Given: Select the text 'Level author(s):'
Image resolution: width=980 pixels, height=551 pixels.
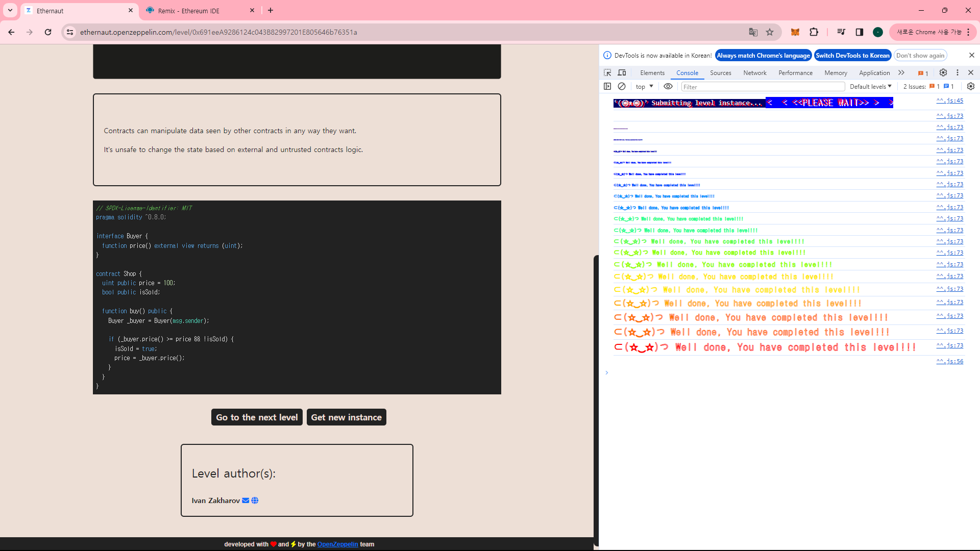Looking at the screenshot, I should pyautogui.click(x=234, y=473).
